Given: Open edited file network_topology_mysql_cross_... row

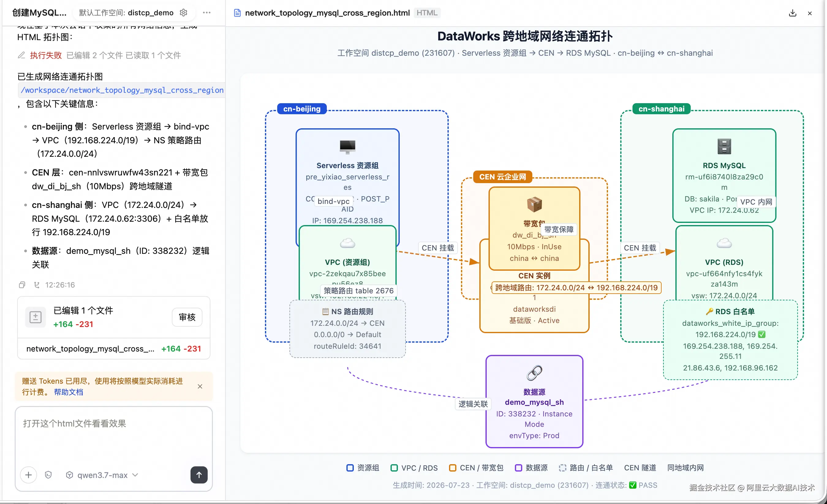Looking at the screenshot, I should 113,349.
